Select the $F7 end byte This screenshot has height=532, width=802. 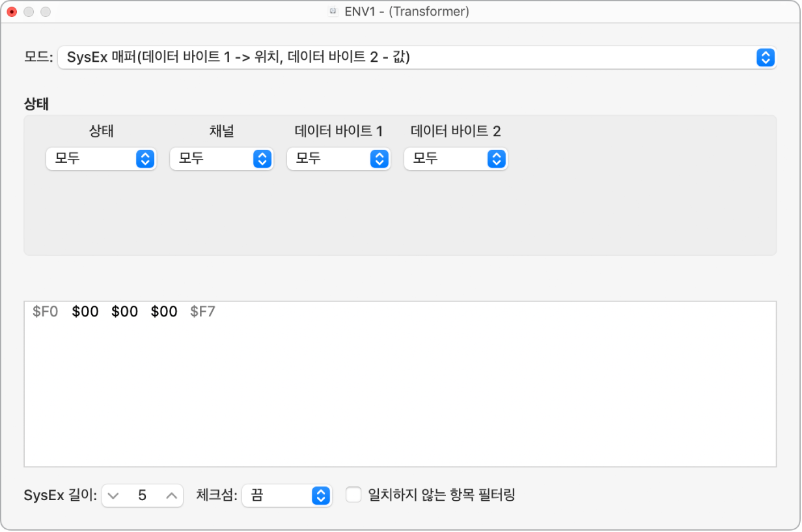pyautogui.click(x=202, y=312)
